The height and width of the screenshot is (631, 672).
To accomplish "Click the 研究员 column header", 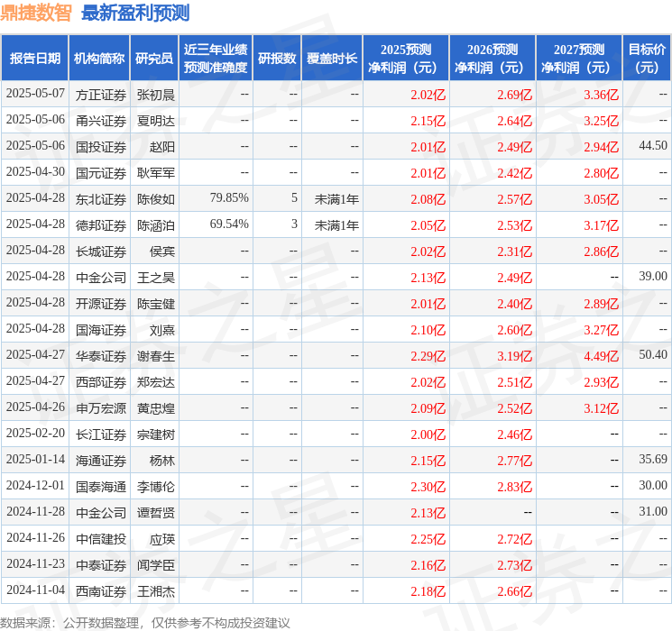I will [154, 59].
